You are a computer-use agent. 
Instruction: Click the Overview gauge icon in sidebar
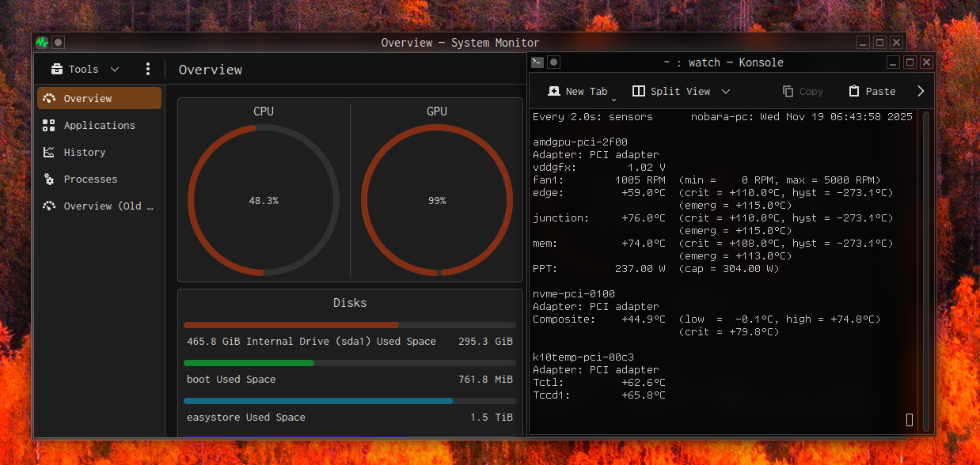(x=49, y=98)
